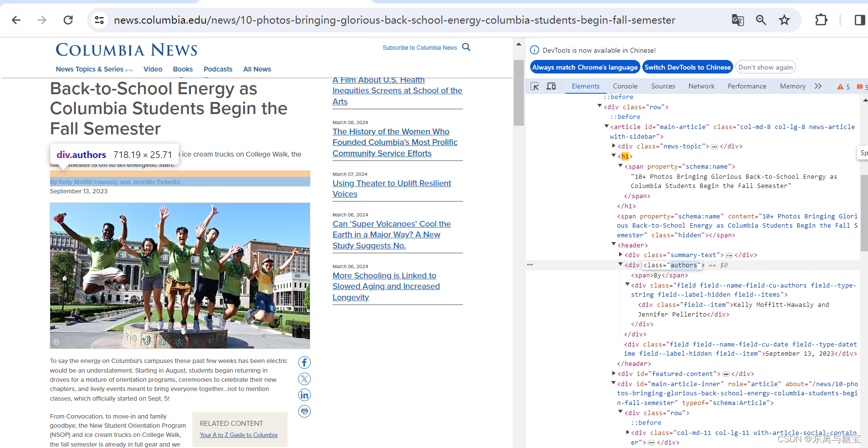Image resolution: width=868 pixels, height=448 pixels.
Task: Open the Super Volcanoes article link
Action: pyautogui.click(x=391, y=234)
